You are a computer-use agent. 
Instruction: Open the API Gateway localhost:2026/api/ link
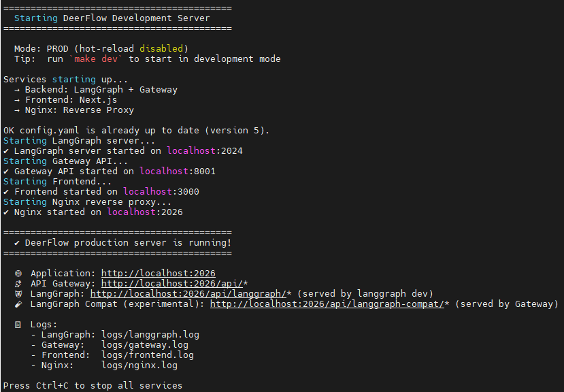(172, 284)
